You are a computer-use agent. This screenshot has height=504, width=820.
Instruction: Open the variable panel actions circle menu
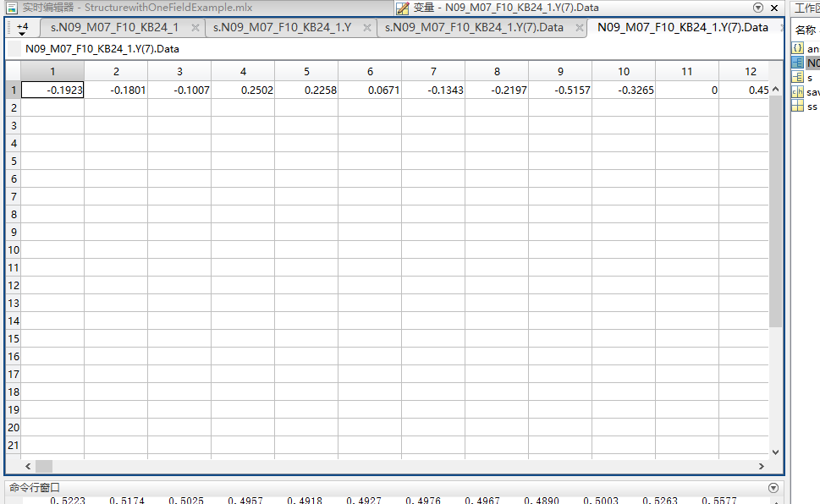click(x=757, y=8)
